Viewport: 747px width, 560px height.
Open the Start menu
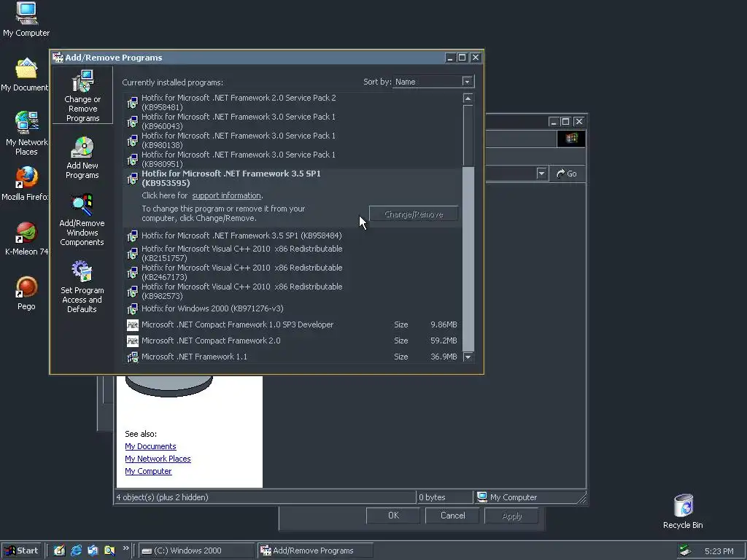pyautogui.click(x=22, y=551)
